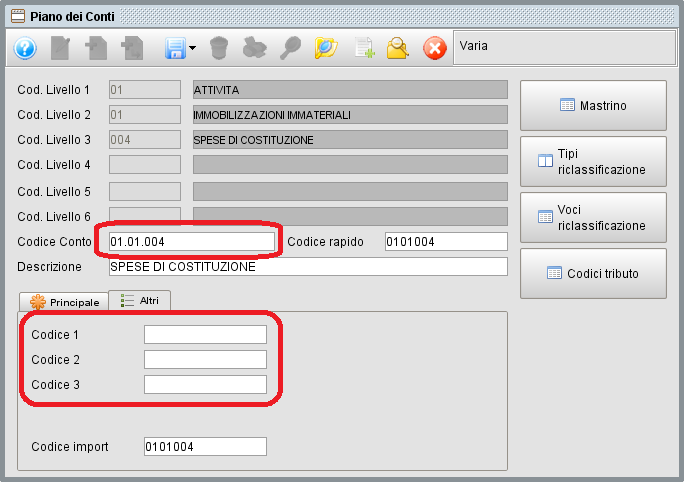Image resolution: width=684 pixels, height=482 pixels.
Task: Click the red X cancel icon
Action: [x=434, y=48]
